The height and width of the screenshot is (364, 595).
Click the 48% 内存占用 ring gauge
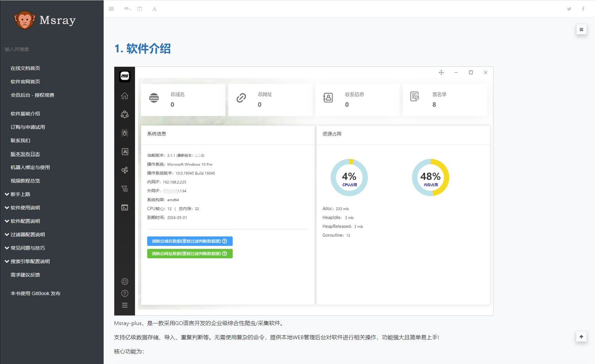point(430,177)
